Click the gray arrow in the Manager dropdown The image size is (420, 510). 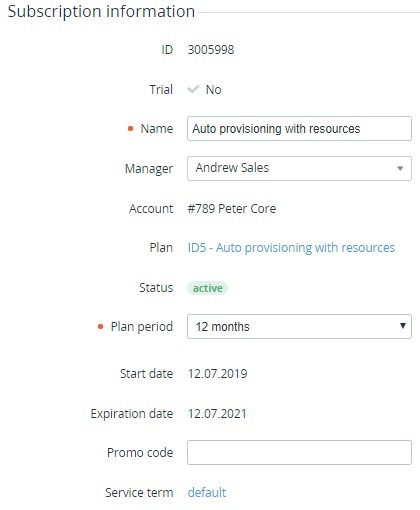(x=400, y=169)
